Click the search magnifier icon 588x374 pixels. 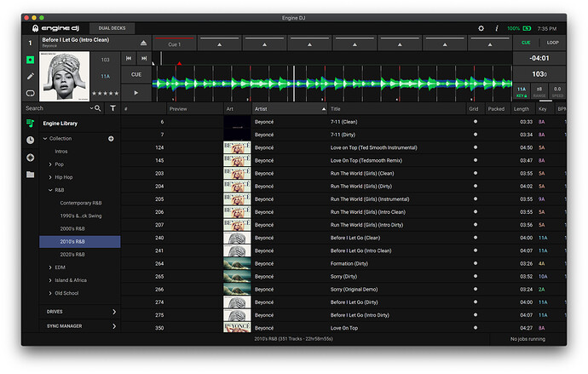pos(98,108)
